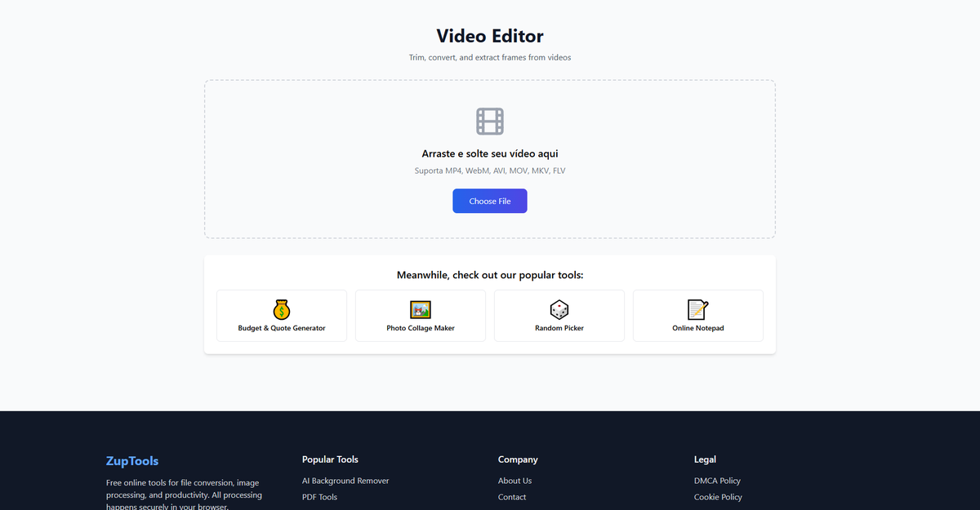Click the Company footer heading
The width and height of the screenshot is (980, 510).
point(518,459)
